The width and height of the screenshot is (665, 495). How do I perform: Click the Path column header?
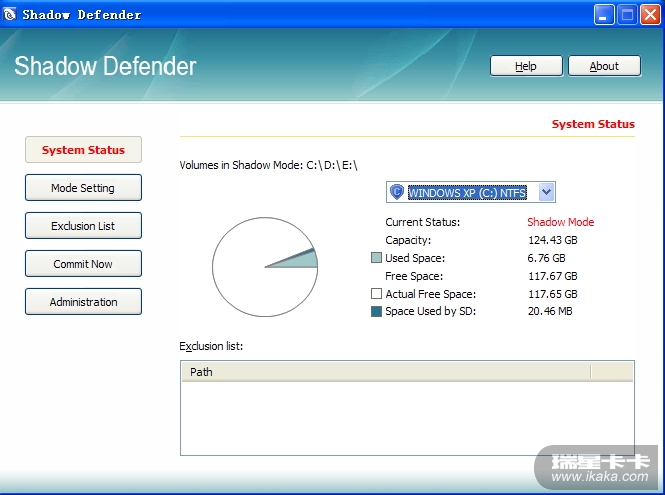pyautogui.click(x=386, y=372)
